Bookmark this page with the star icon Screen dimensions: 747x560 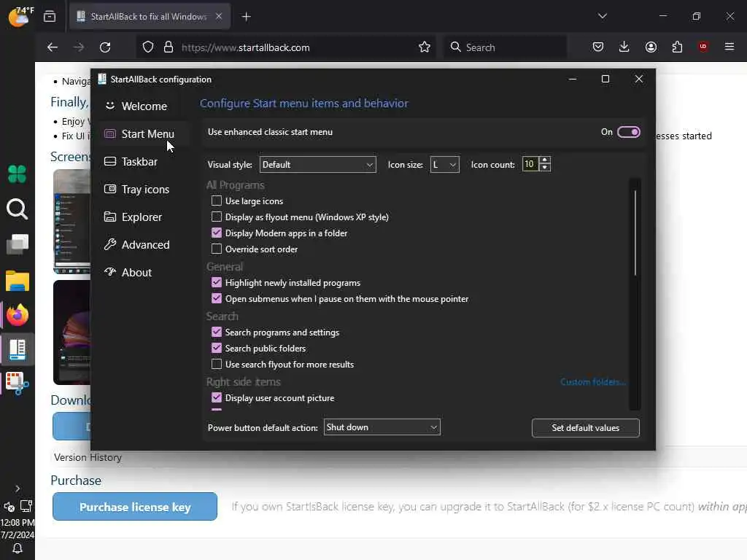pos(424,47)
